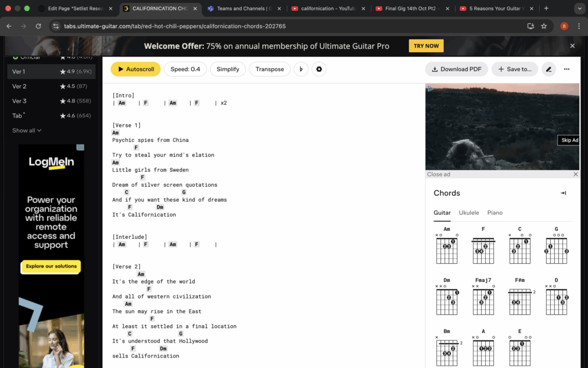
Task: Click the pencil edit icon
Action: (548, 69)
